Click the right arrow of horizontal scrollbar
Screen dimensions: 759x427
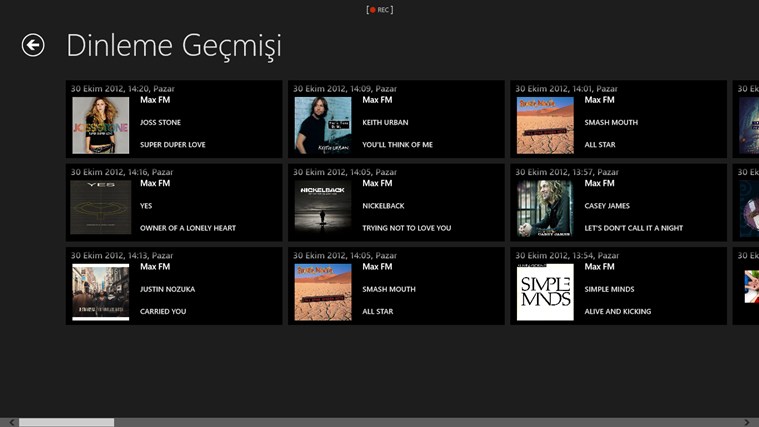(x=747, y=422)
